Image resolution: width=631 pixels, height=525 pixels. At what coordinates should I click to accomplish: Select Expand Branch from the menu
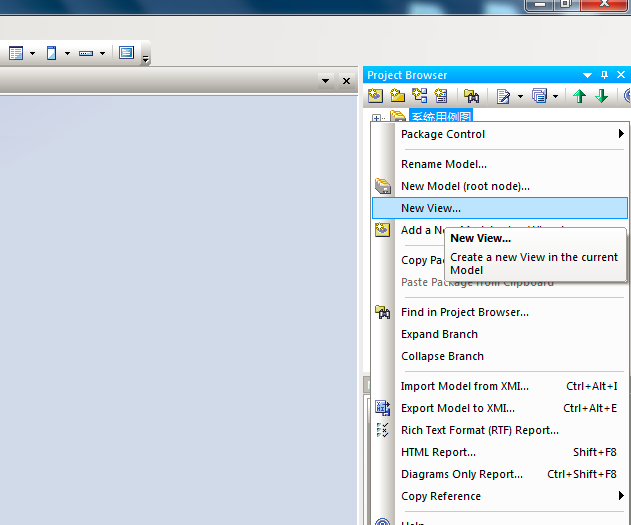499,334
